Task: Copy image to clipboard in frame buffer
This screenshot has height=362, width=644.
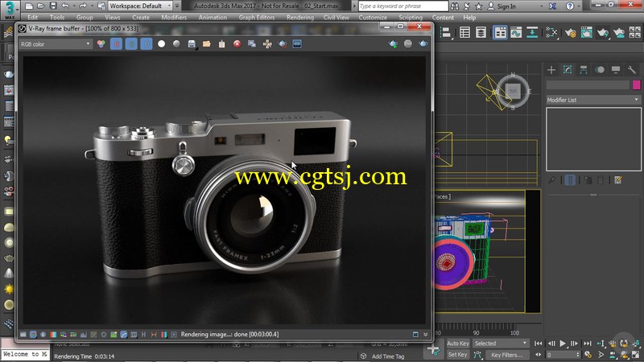Action: pos(222,44)
